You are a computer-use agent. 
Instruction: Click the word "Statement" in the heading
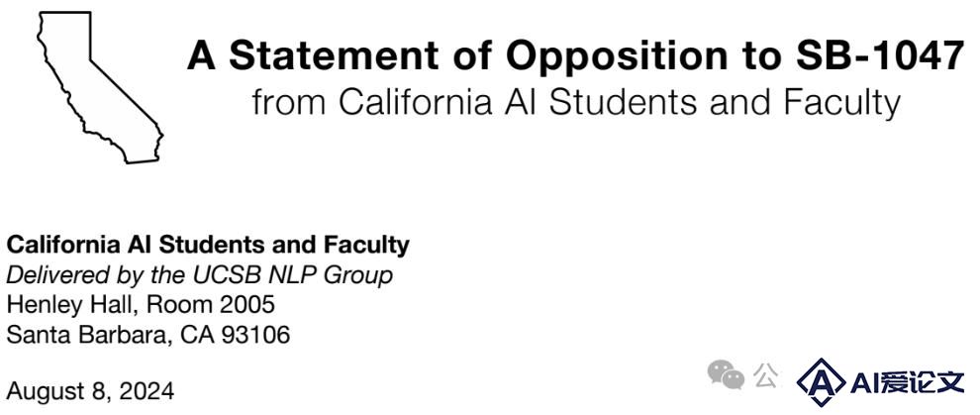pos(333,55)
